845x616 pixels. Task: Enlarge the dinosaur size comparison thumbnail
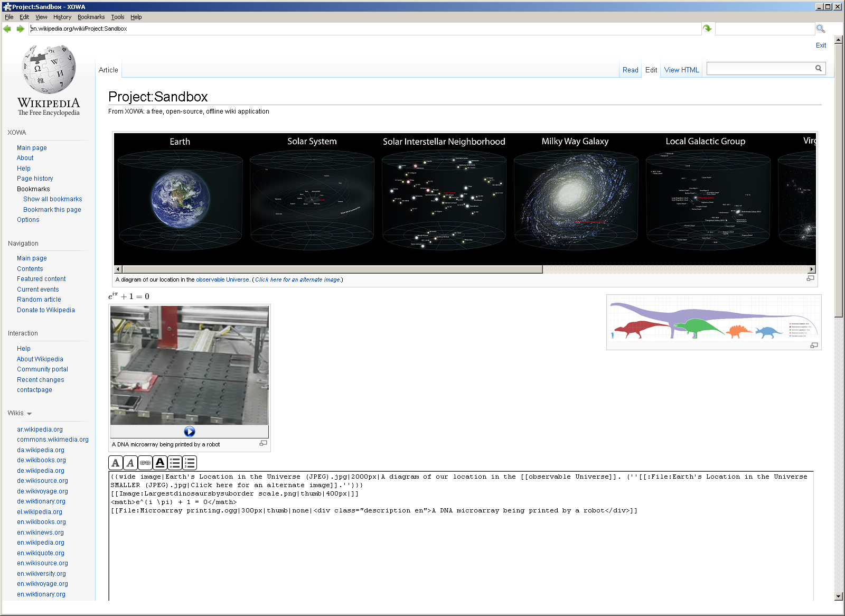click(814, 345)
